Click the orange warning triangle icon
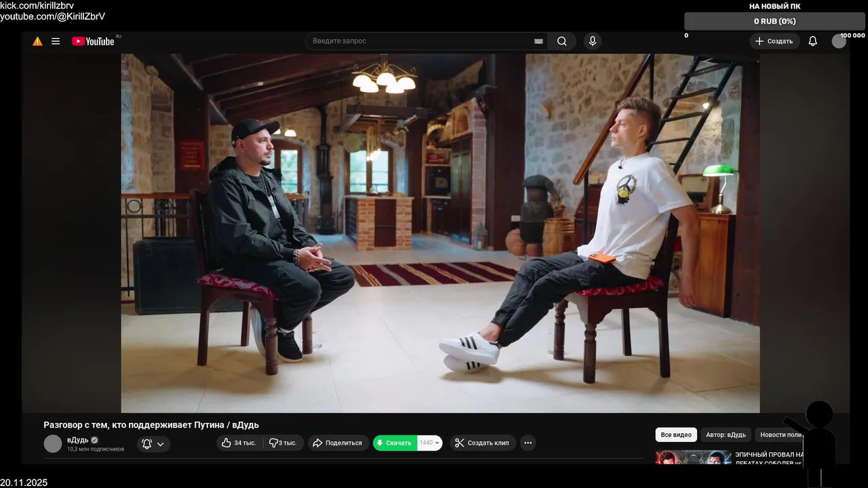 [37, 41]
